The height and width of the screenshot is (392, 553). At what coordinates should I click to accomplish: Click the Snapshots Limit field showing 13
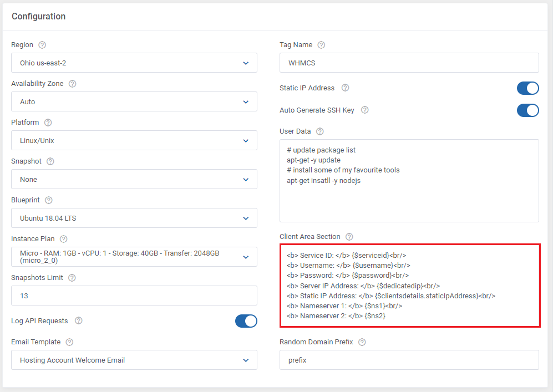tap(134, 296)
